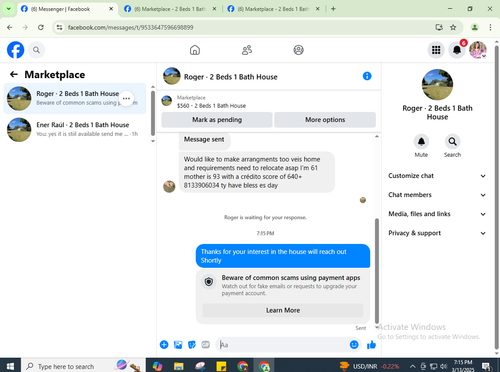Send a thumbs-up like
This screenshot has height=372, width=500.
pyautogui.click(x=371, y=345)
